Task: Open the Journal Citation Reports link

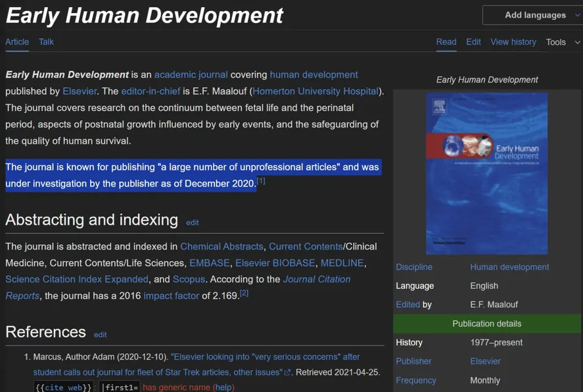Action: (x=317, y=279)
